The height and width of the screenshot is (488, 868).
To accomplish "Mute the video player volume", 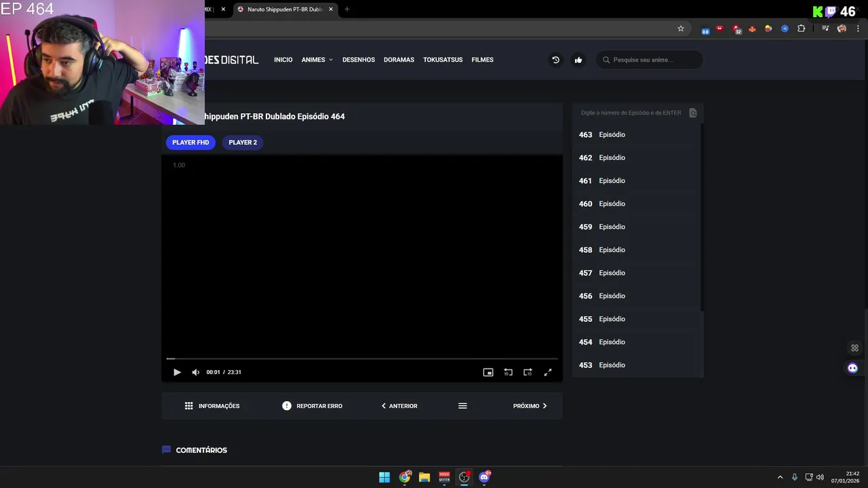I will pos(195,372).
